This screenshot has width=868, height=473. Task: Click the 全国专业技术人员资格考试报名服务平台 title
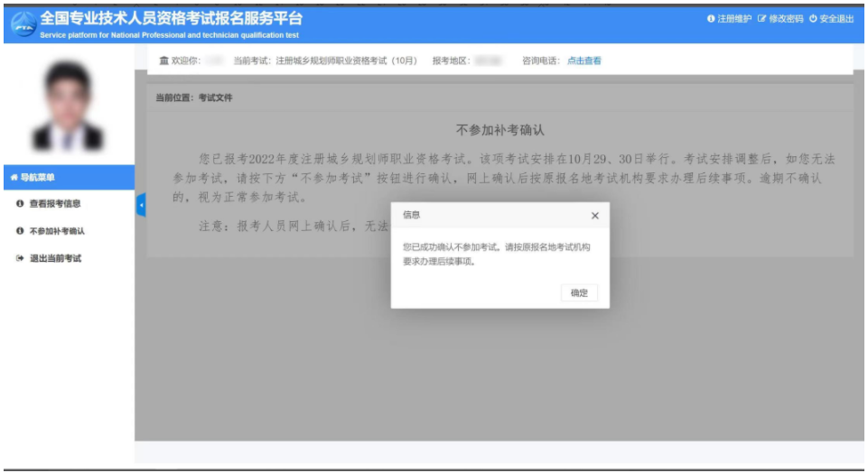pos(172,18)
